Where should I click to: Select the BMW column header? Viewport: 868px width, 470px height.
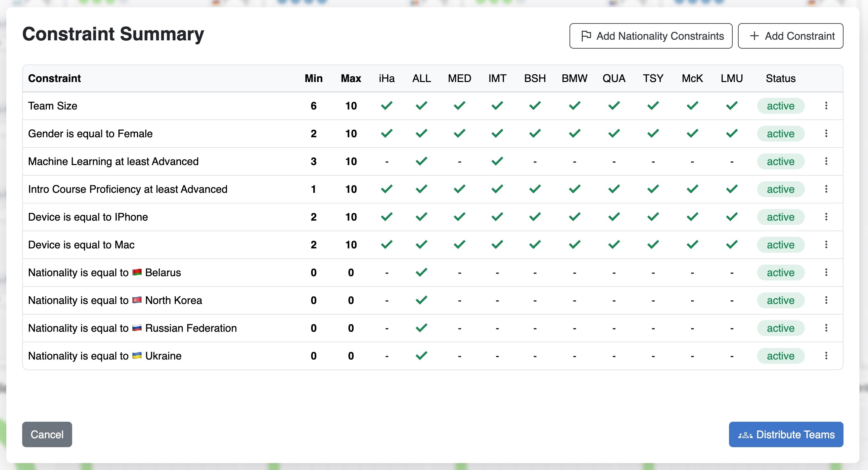coord(574,78)
